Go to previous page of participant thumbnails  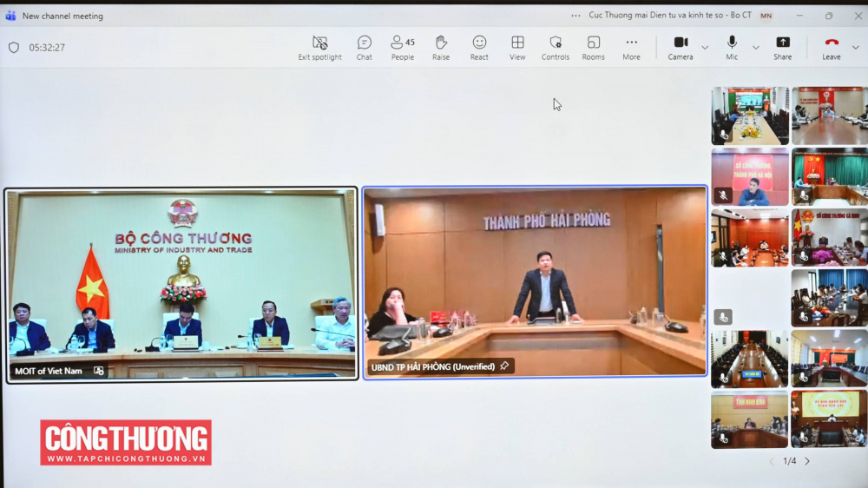pyautogui.click(x=772, y=461)
